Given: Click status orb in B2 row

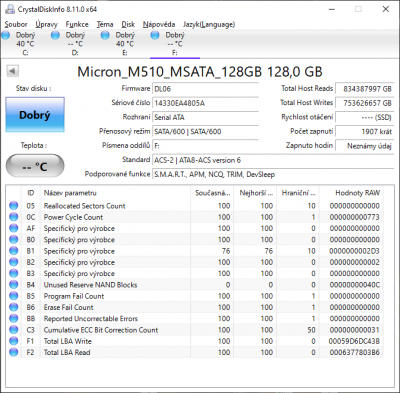Looking at the screenshot, I should (x=14, y=262).
